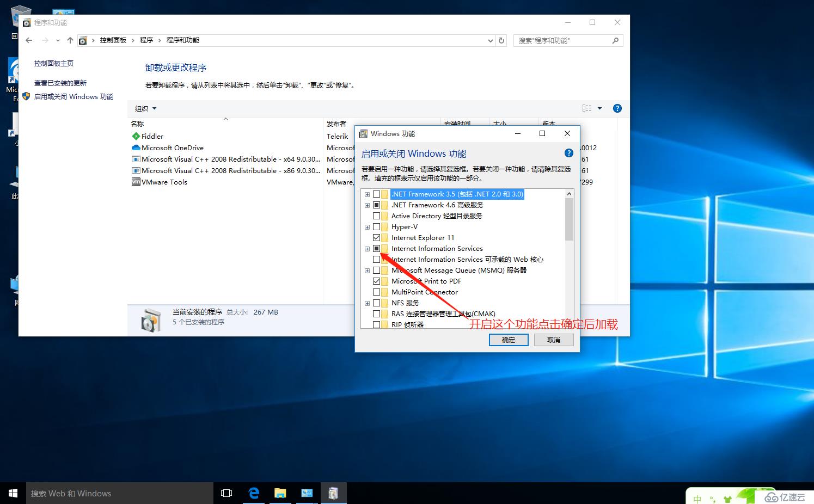Open the 组织 dropdown menu
Screen dimensions: 814x504
coord(146,108)
